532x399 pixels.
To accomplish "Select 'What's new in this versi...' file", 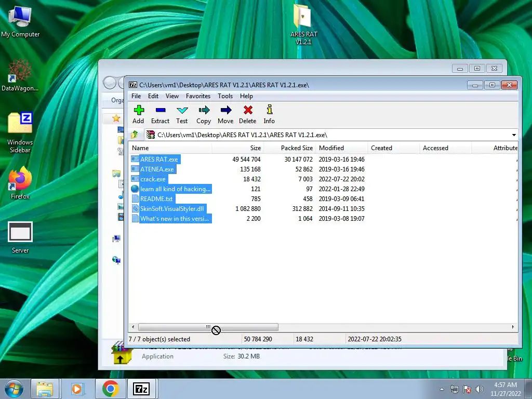I will coord(175,219).
